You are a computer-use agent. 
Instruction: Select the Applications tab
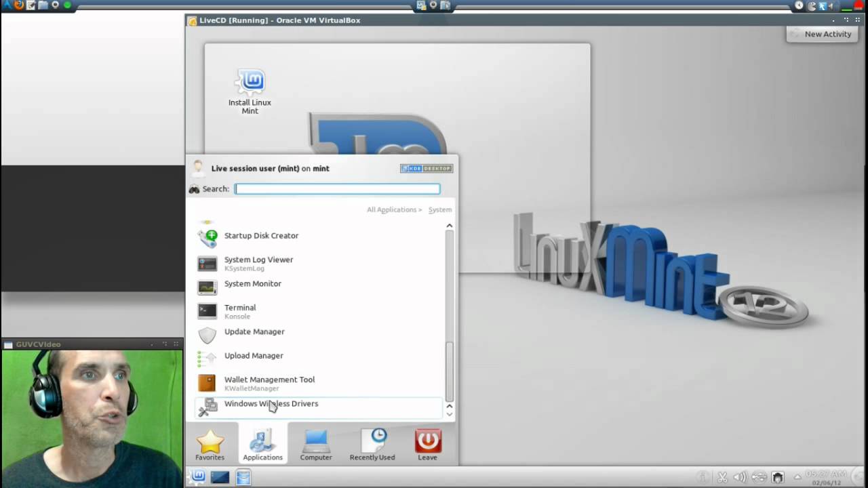click(262, 443)
